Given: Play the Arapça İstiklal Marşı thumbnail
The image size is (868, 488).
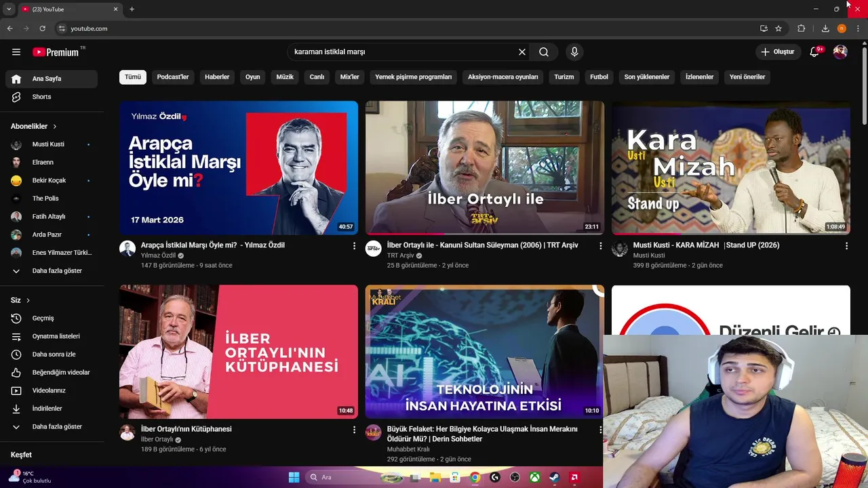Looking at the screenshot, I should [239, 168].
